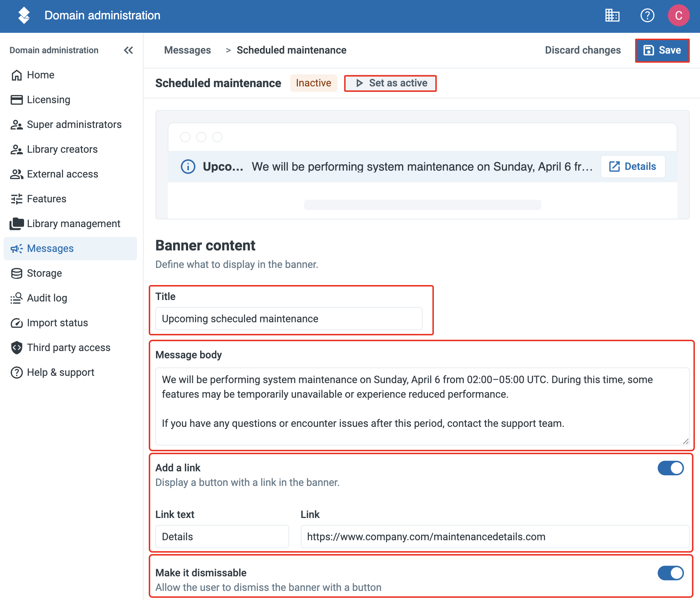The width and height of the screenshot is (700, 600).
Task: Click the Link text input field
Action: point(222,537)
